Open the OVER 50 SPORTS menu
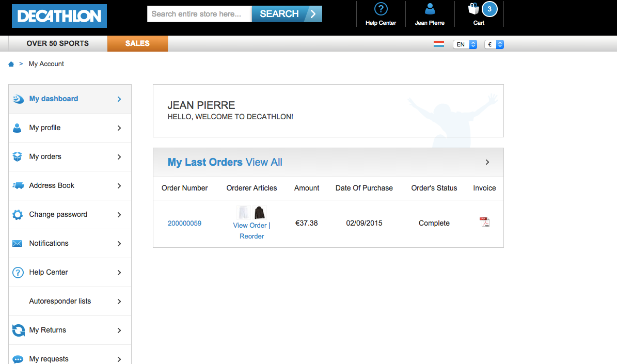Viewport: 617px width, 364px height. pyautogui.click(x=58, y=43)
